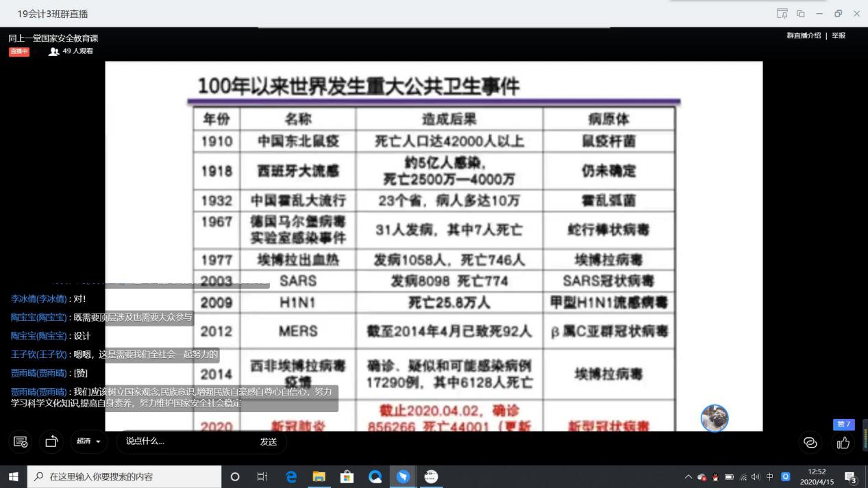Click the viewers count people icon
The image size is (868, 488).
54,51
